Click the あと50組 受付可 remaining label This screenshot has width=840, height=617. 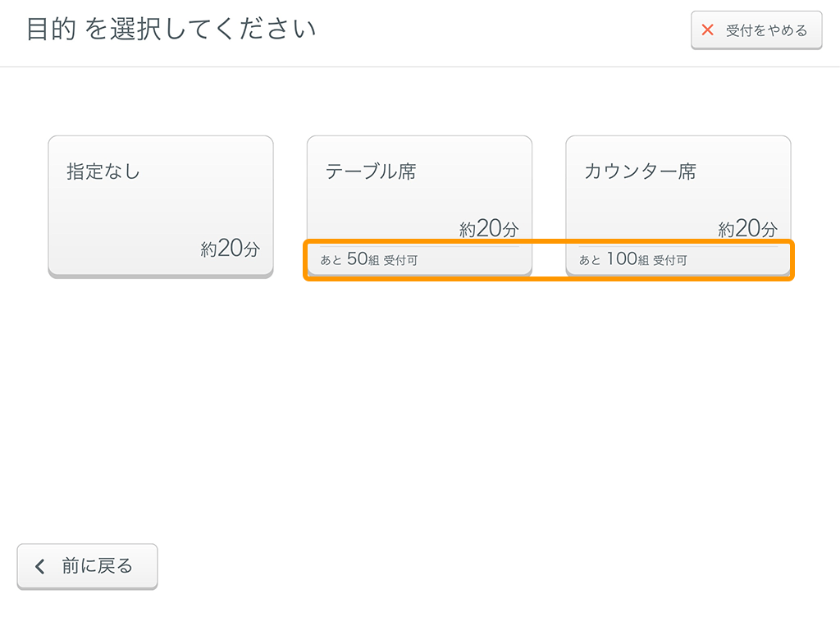[369, 260]
